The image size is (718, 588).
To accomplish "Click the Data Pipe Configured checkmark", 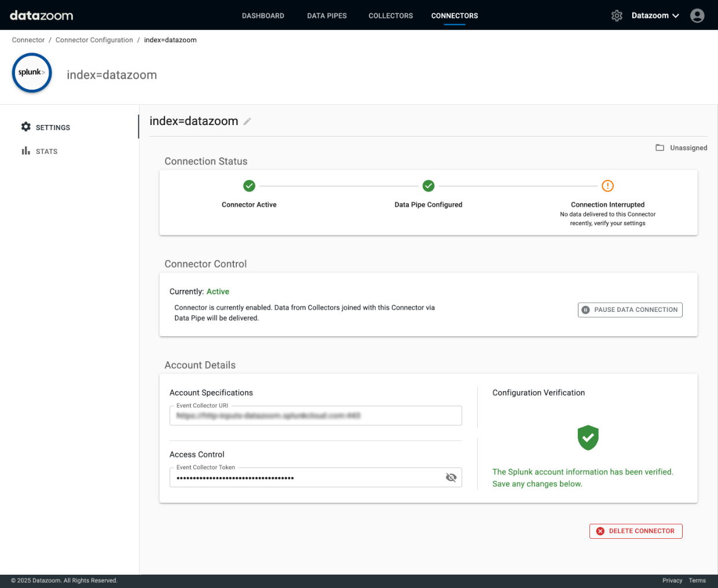I will (x=428, y=186).
